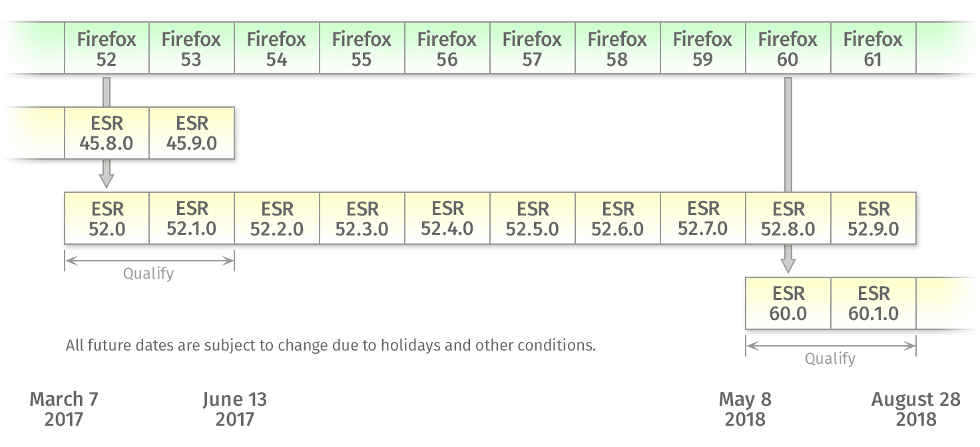Click the Qualify label below ESR 60.1.0
The image size is (980, 447).
tap(830, 359)
